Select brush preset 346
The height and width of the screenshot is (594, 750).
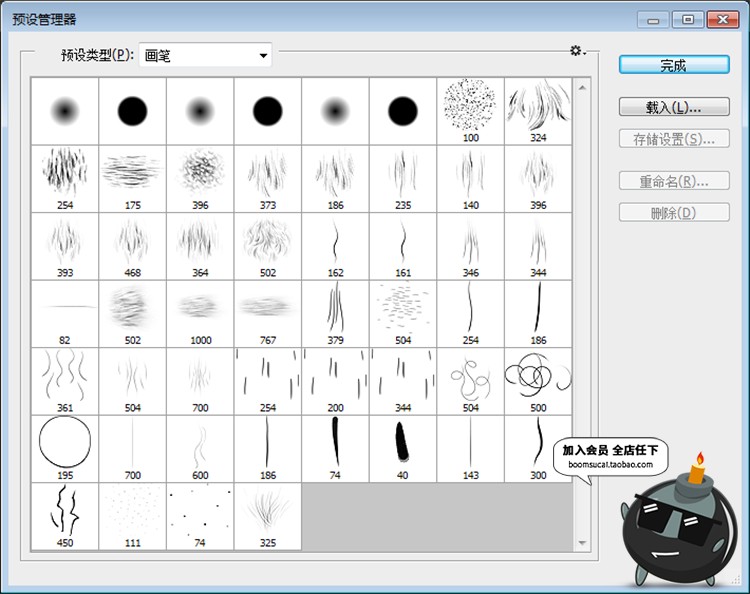(x=470, y=246)
